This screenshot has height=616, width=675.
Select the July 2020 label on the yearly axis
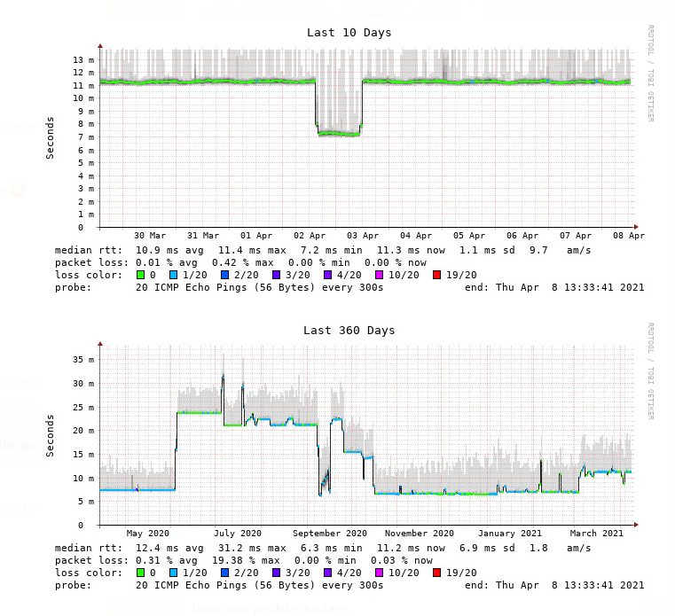(238, 534)
